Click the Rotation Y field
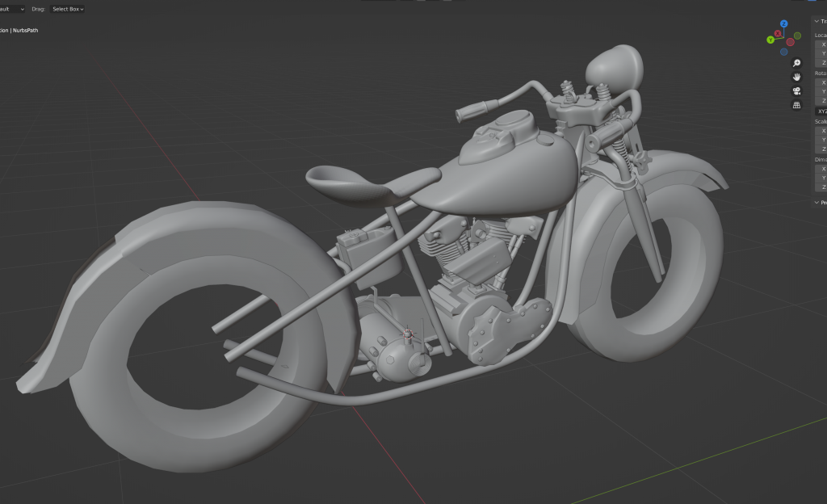The image size is (827, 504). [823, 91]
